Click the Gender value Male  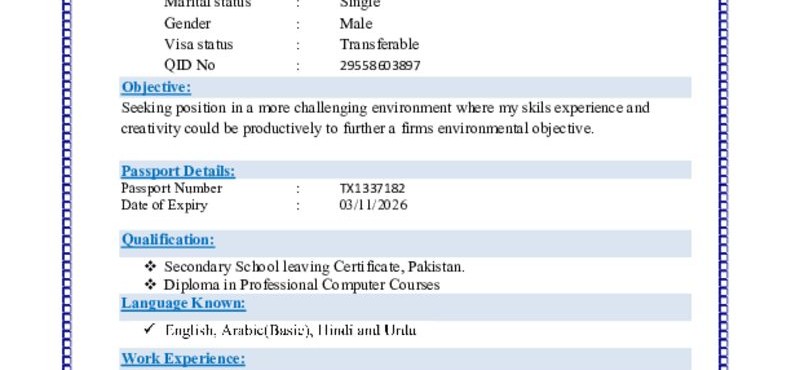click(356, 24)
